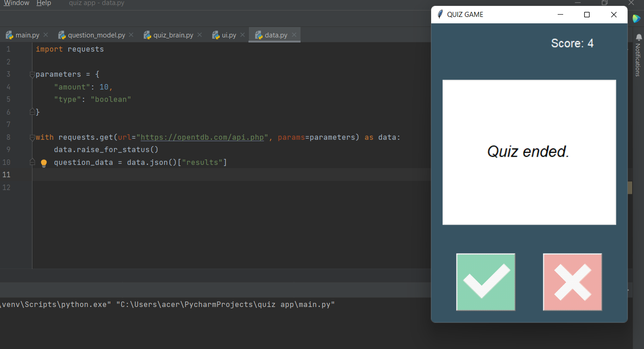Click line number 7 in the gutter
The width and height of the screenshot is (644, 349).
[8, 124]
